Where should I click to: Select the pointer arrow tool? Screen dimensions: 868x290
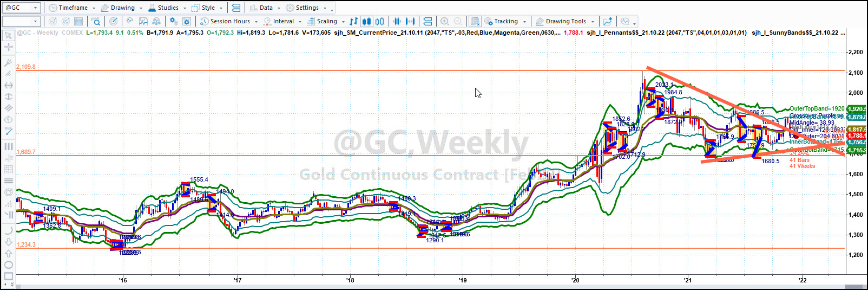(8, 35)
